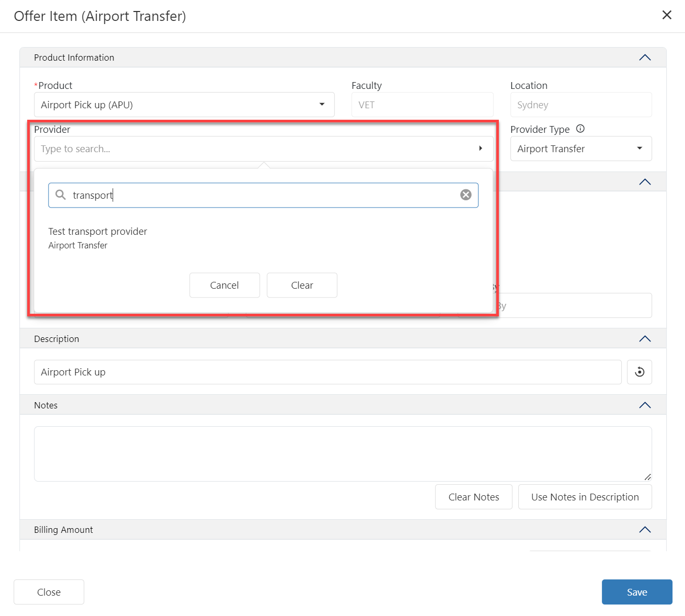The height and width of the screenshot is (616, 685).
Task: Click Cancel in the provider popup
Action: [x=224, y=285]
